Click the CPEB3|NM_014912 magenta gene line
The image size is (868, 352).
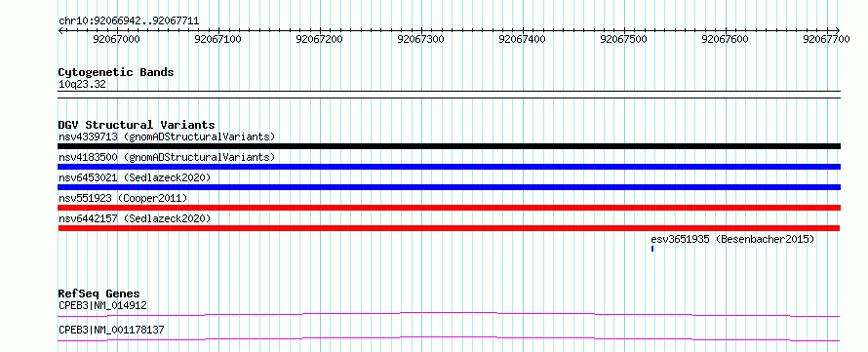click(x=449, y=314)
